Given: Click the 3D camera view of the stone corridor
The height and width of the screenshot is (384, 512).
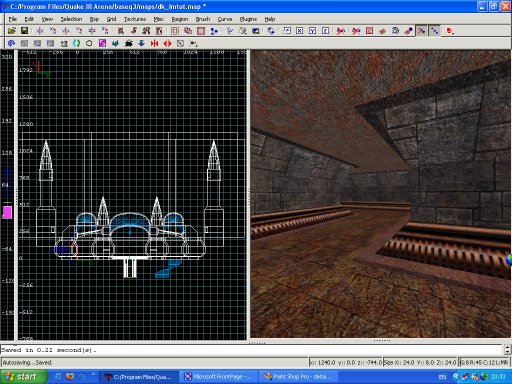Looking at the screenshot, I should [381, 194].
